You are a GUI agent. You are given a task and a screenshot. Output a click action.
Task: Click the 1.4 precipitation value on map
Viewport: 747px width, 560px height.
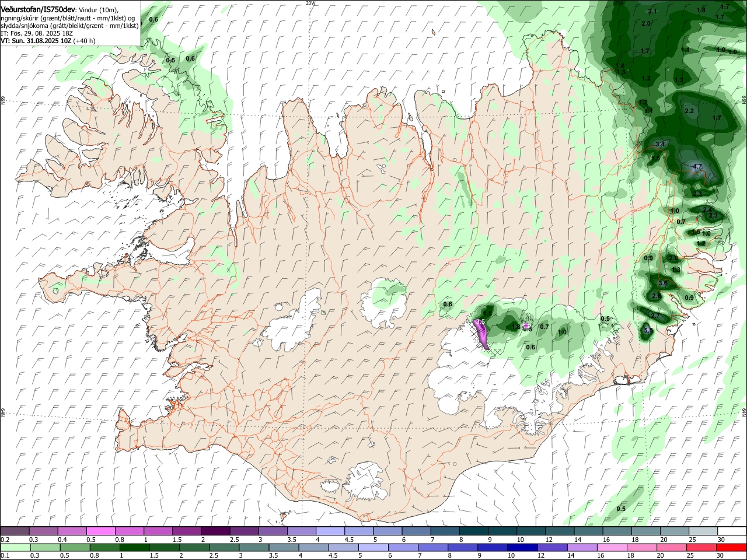[620, 65]
